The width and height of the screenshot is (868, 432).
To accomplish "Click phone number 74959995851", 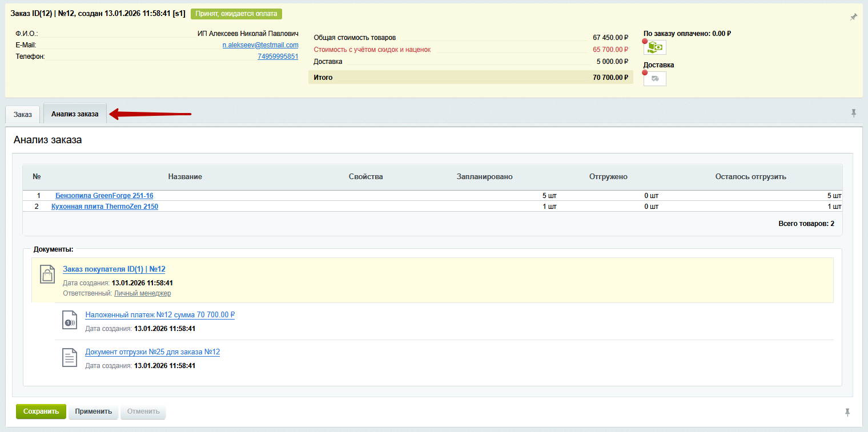I will (x=278, y=56).
